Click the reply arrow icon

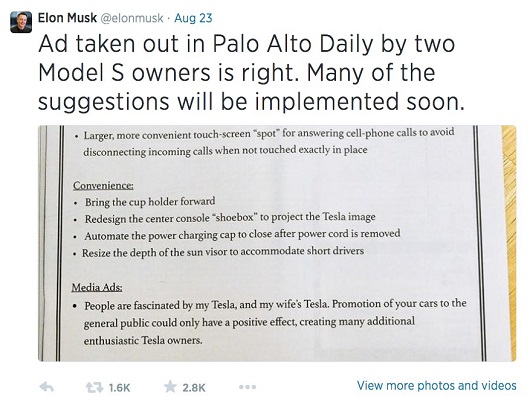pyautogui.click(x=47, y=387)
